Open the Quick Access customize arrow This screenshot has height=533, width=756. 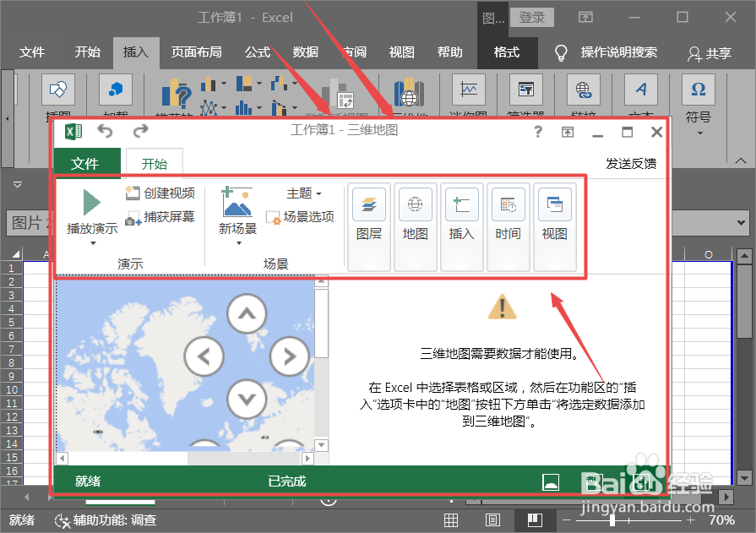pos(18,184)
